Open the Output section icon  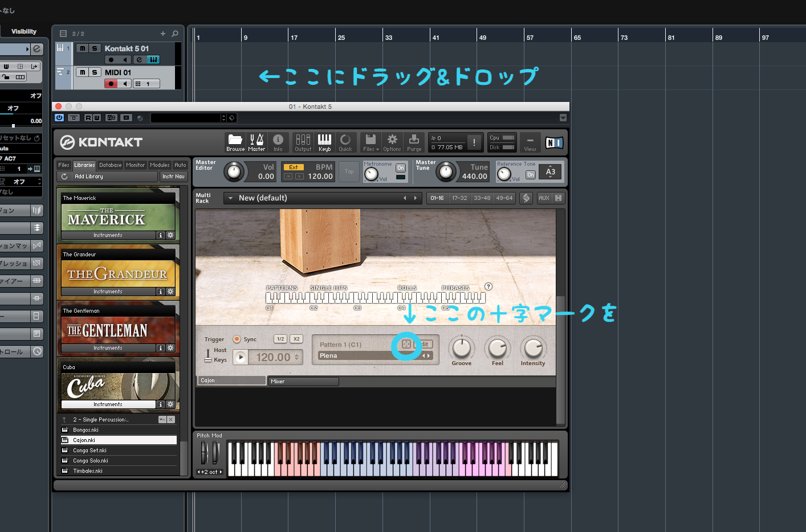pyautogui.click(x=303, y=142)
